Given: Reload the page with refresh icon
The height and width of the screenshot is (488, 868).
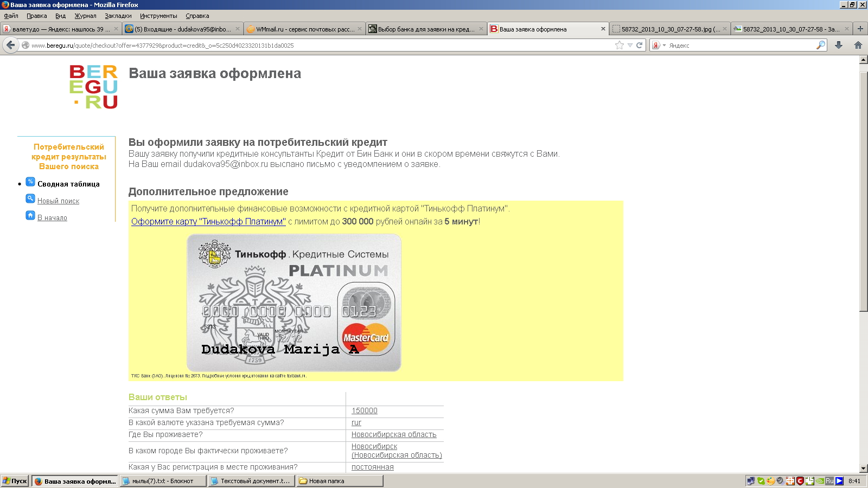Looking at the screenshot, I should tap(640, 45).
